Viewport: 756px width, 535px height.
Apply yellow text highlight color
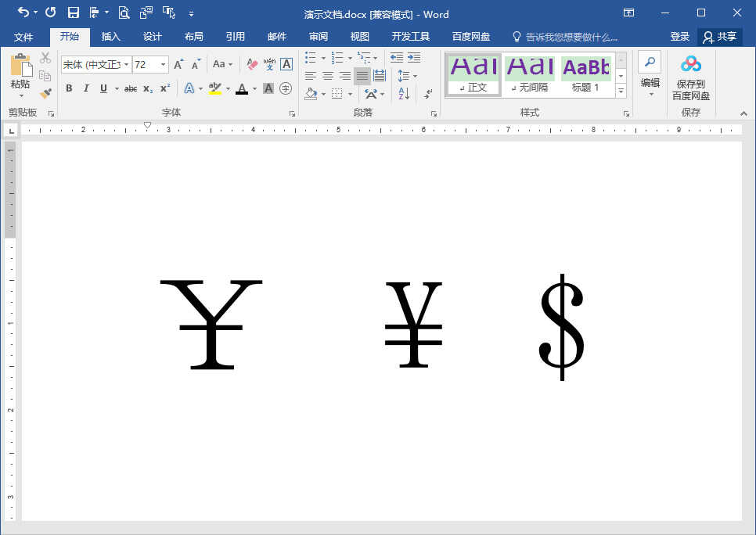(215, 88)
